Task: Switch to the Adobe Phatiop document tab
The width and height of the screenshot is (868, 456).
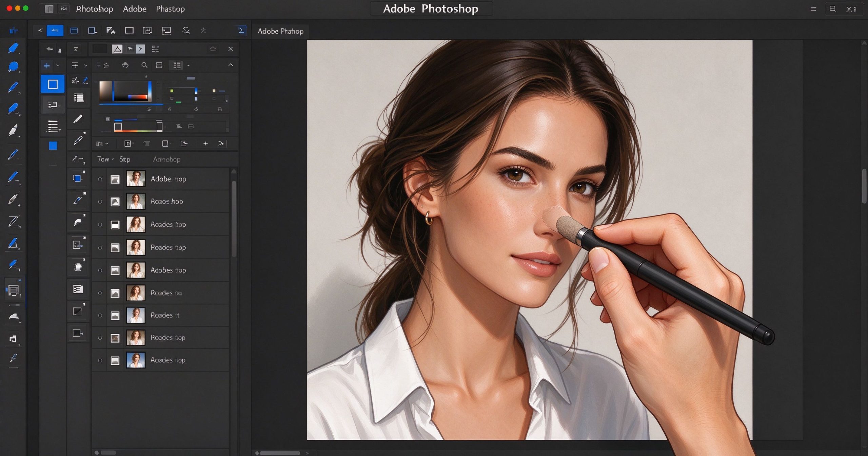Action: 280,31
